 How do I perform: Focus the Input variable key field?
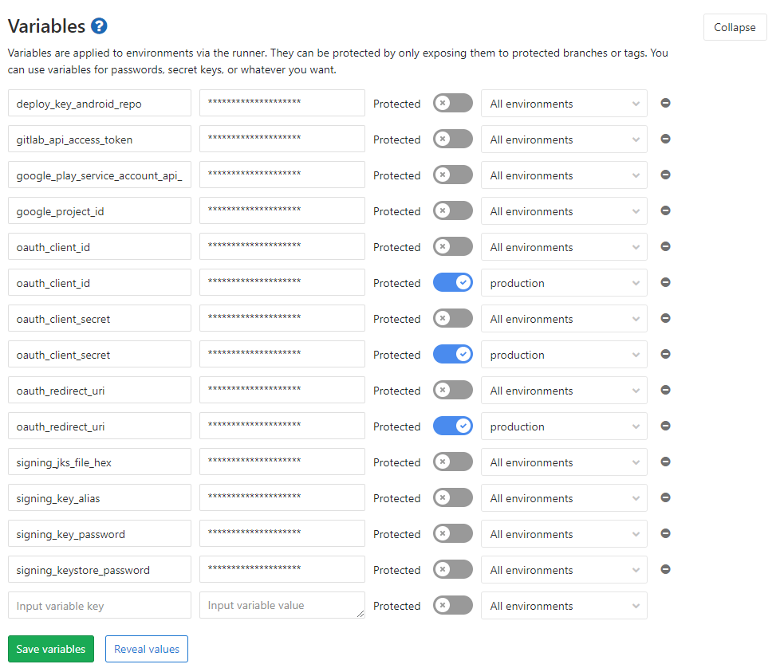pos(100,606)
